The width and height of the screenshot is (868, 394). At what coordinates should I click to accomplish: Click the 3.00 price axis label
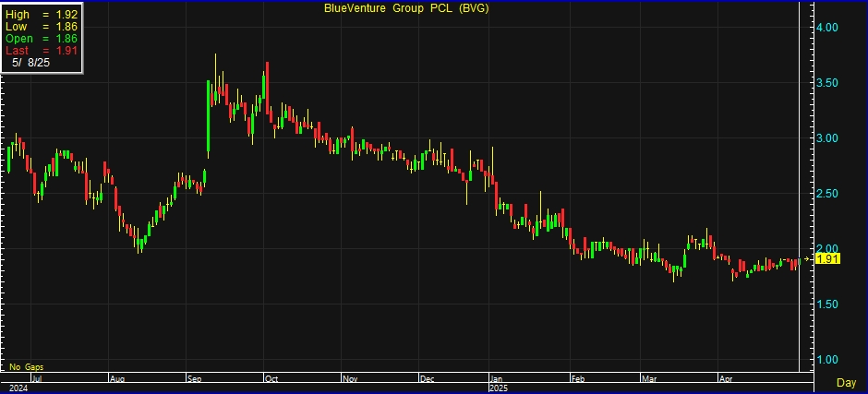click(x=827, y=138)
